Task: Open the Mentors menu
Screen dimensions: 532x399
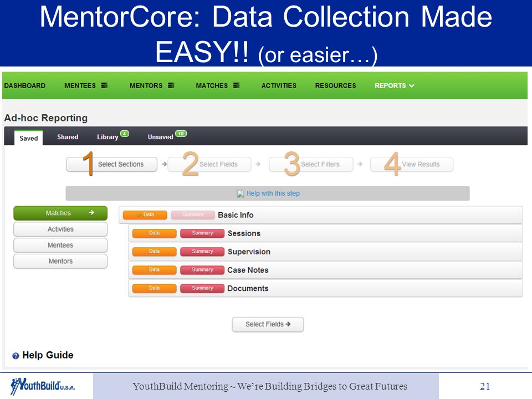Action: click(x=146, y=85)
